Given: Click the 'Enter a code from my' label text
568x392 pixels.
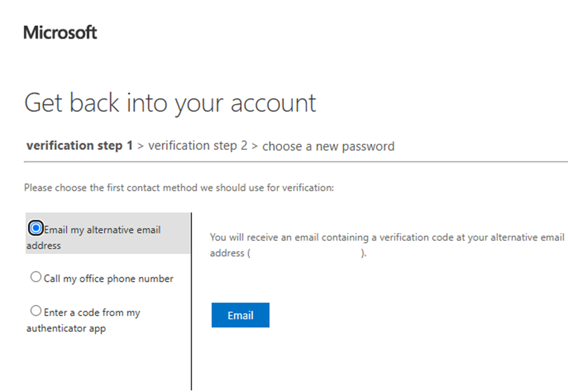Looking at the screenshot, I should coord(92,313).
